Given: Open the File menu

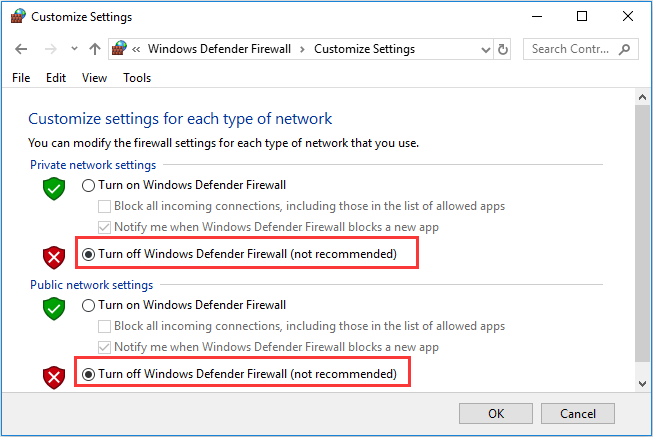Looking at the screenshot, I should pyautogui.click(x=21, y=78).
